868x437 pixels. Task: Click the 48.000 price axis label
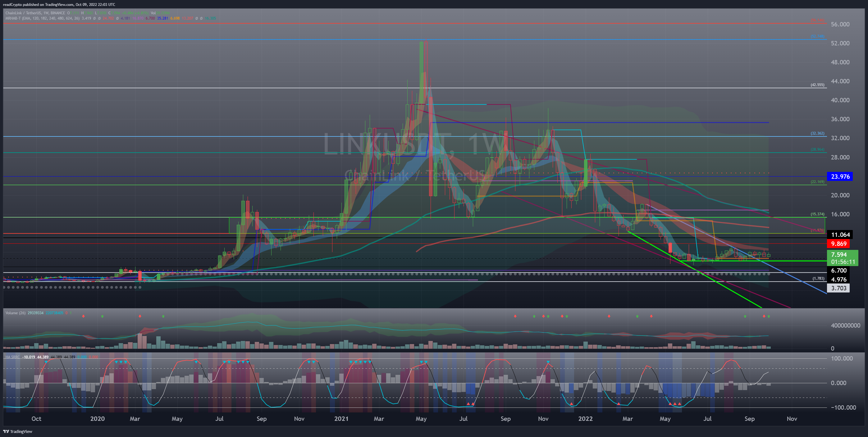point(840,62)
